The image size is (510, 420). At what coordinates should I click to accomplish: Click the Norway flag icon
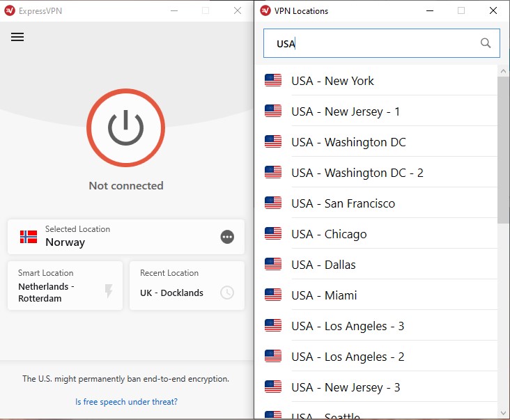click(29, 237)
